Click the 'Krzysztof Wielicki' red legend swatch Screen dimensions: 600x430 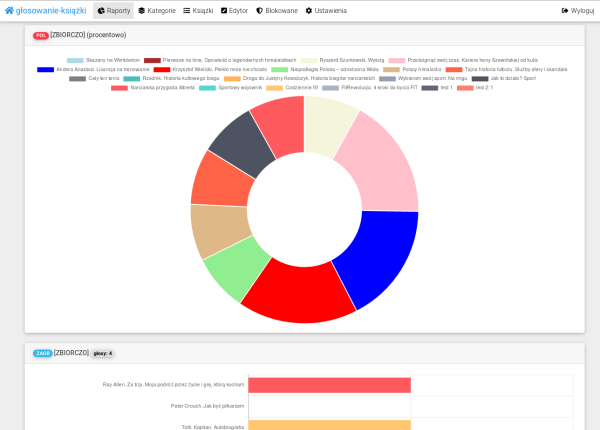[x=161, y=69]
